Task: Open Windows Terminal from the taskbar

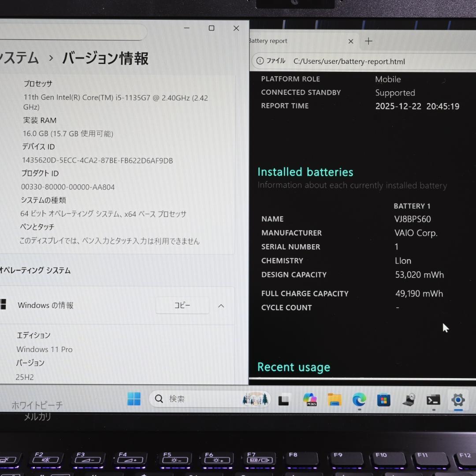Action: (433, 399)
